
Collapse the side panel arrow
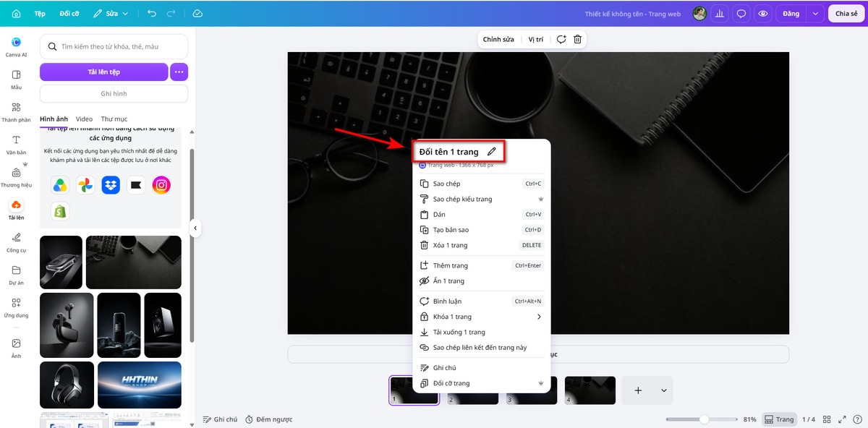pyautogui.click(x=195, y=228)
